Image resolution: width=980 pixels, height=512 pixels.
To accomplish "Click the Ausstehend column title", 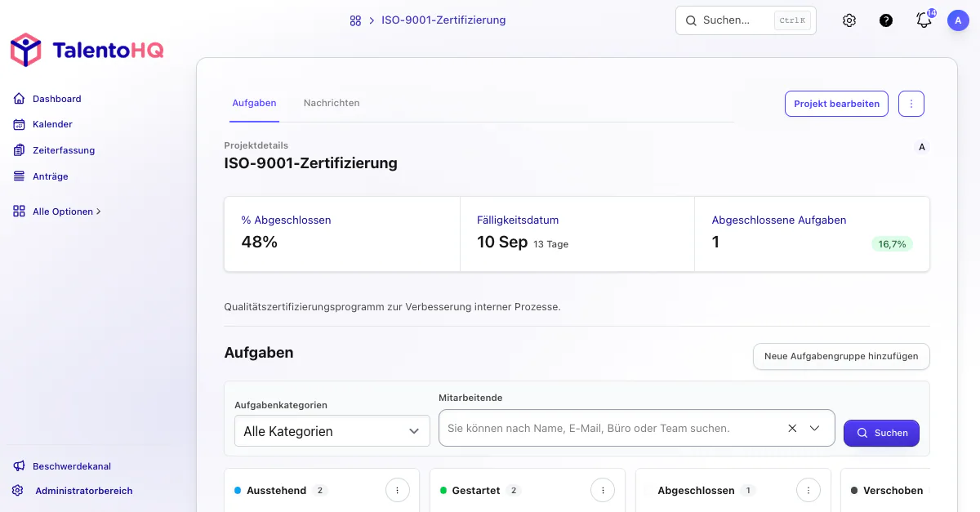I will (x=277, y=491).
